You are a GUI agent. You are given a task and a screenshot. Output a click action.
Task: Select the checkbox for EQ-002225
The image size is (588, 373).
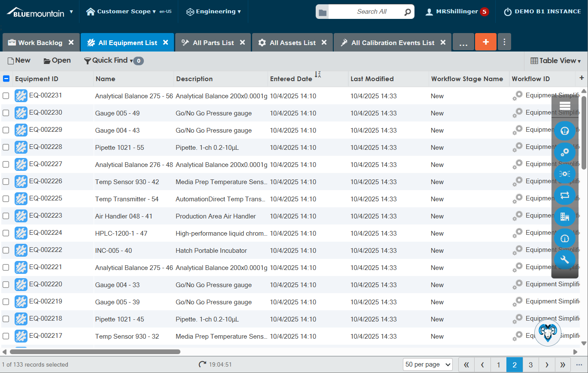click(6, 198)
